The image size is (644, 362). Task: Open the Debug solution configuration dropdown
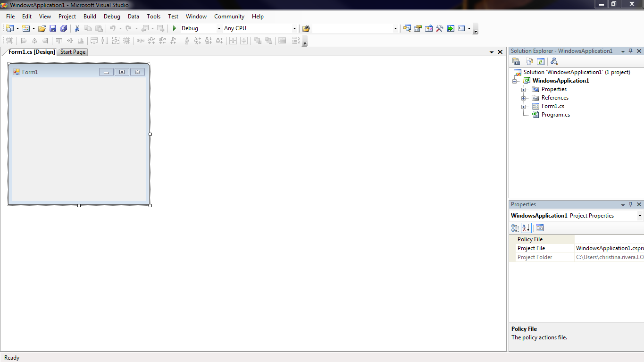click(x=219, y=28)
